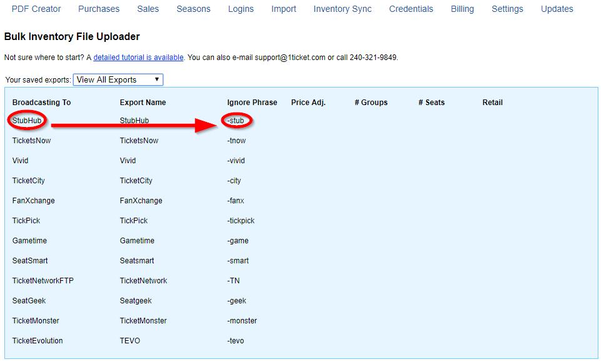Viewport: 604px width, 364px height.
Task: Select Vivid in Broadcasting To column
Action: pyautogui.click(x=21, y=161)
